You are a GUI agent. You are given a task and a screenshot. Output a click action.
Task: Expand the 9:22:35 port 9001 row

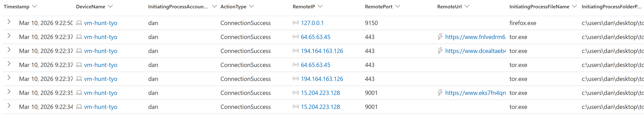click(x=9, y=92)
